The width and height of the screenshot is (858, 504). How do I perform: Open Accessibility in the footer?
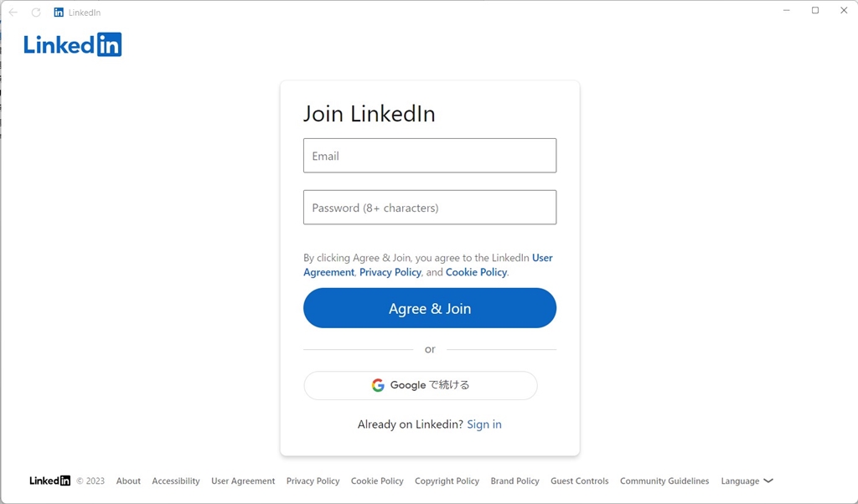pos(176,481)
